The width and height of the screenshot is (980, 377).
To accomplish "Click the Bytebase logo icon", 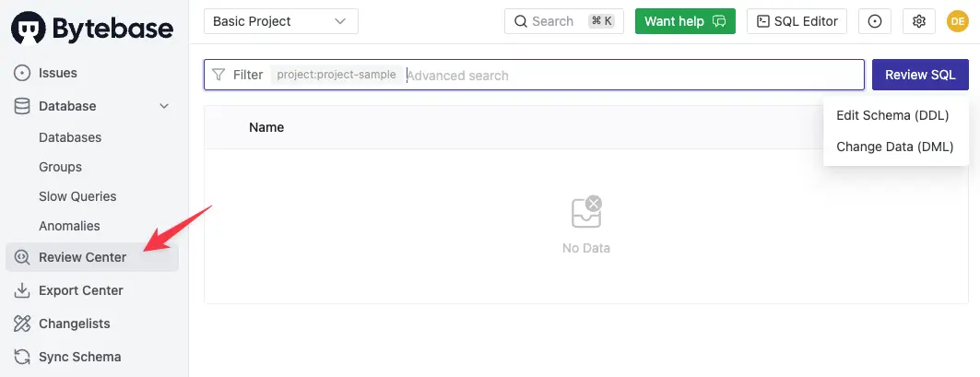I will pyautogui.click(x=29, y=28).
